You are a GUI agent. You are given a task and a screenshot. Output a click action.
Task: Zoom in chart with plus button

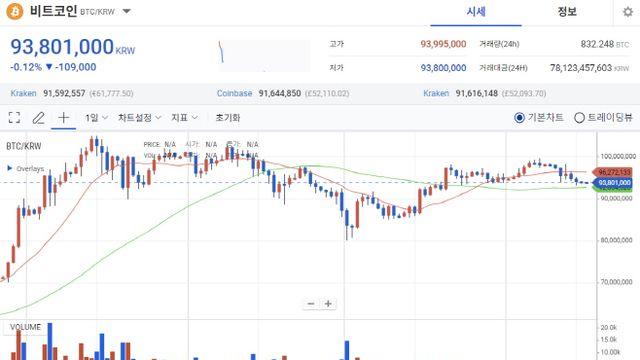pos(328,304)
